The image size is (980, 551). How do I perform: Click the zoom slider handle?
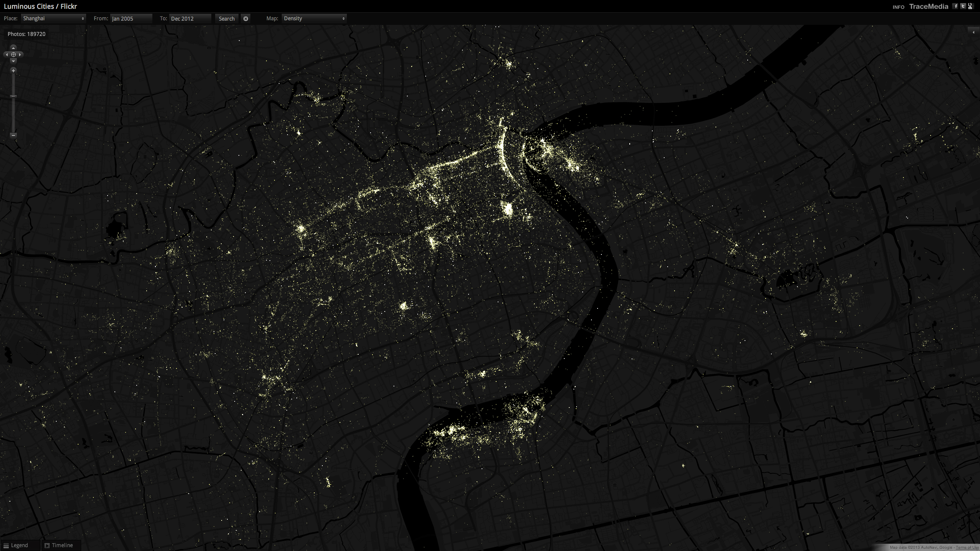[x=13, y=96]
